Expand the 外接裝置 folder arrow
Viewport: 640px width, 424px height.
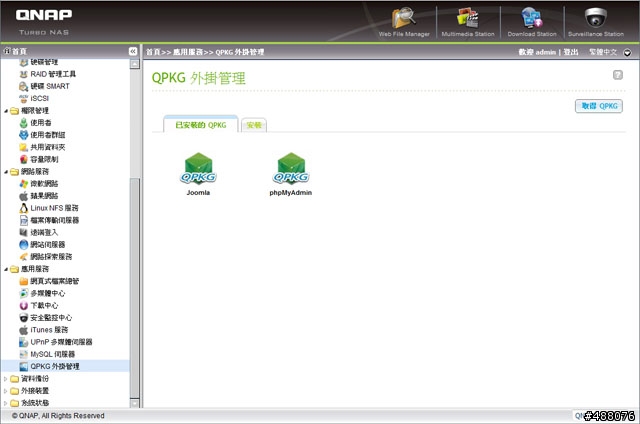pyautogui.click(x=6, y=391)
